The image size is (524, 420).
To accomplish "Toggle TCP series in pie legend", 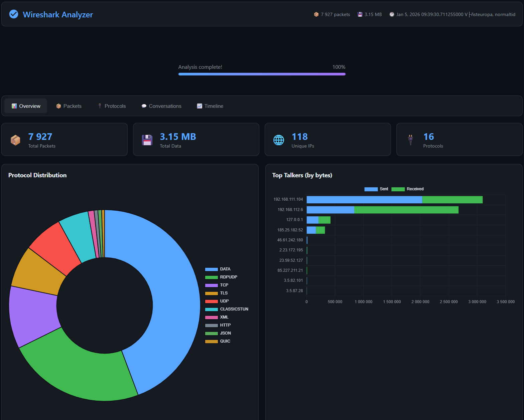I will point(217,285).
